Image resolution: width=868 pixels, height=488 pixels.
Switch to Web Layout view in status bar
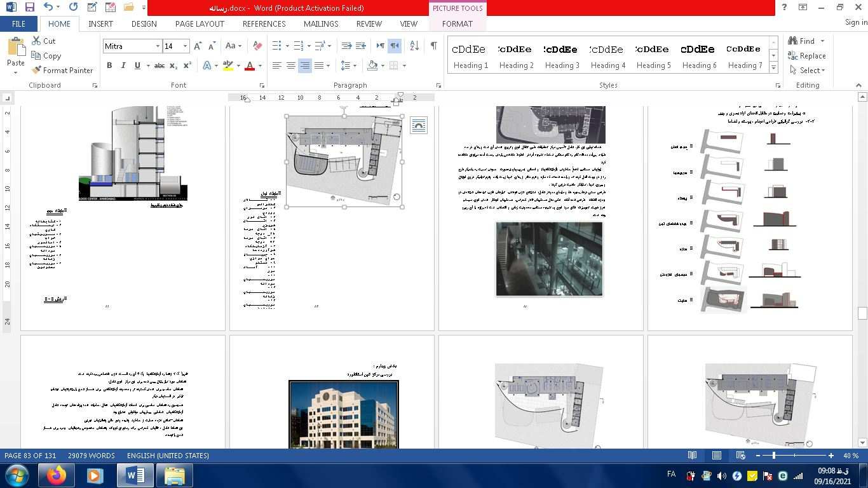coord(740,456)
